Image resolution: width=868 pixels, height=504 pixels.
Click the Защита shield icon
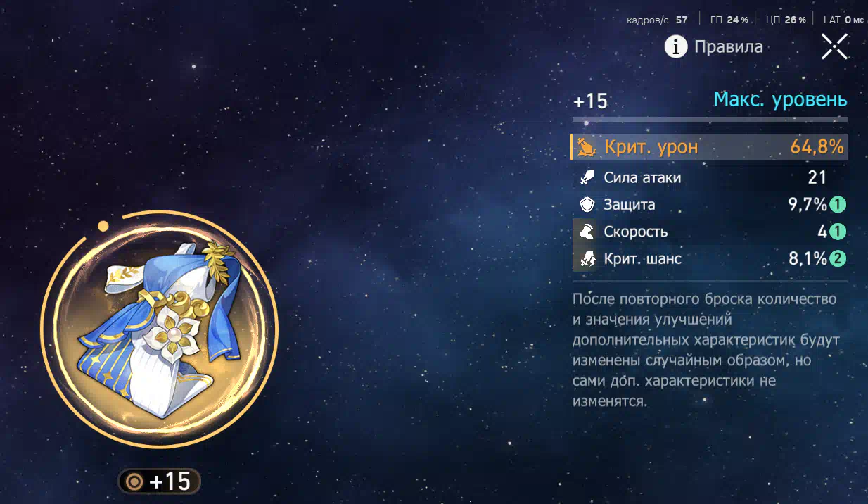[x=587, y=205]
